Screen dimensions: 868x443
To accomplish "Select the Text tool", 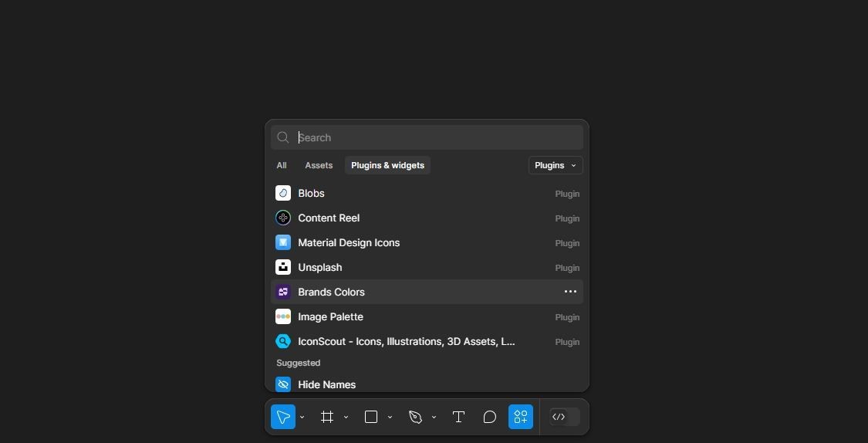I will pos(458,417).
